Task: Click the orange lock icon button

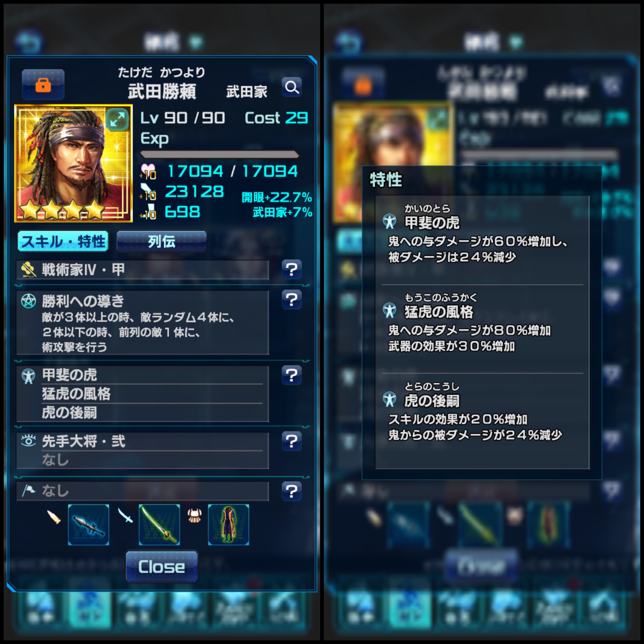Action: [x=43, y=84]
